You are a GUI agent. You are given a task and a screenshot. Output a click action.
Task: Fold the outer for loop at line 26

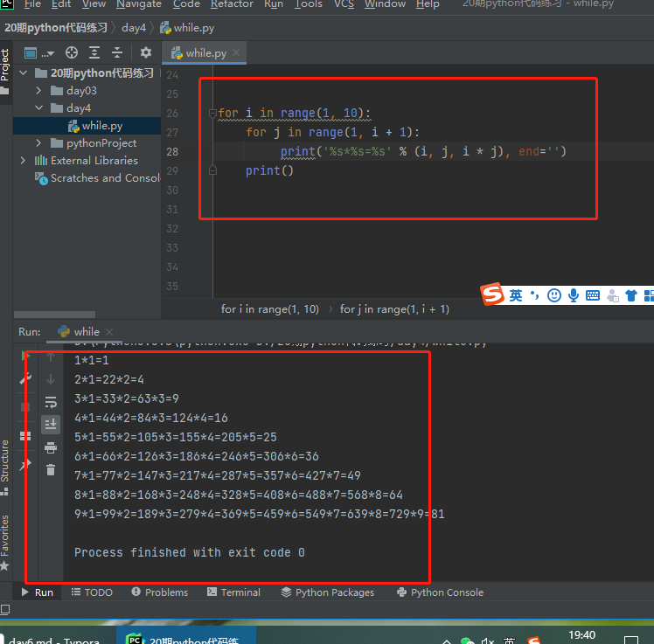[x=212, y=113]
